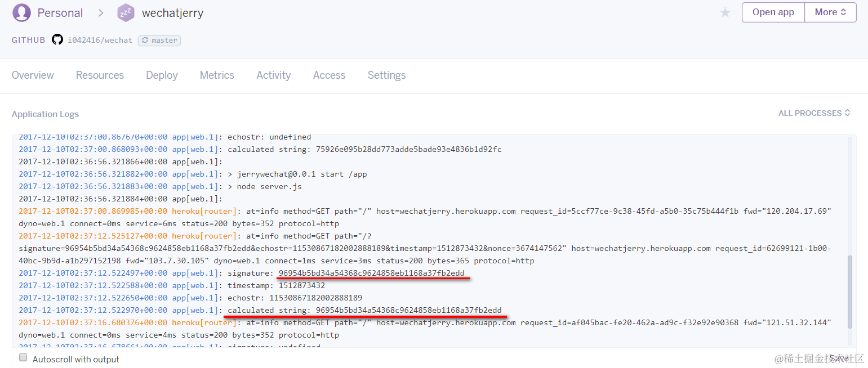Screen dimensions: 868x368
Task: Favorite the app with the star icon
Action: coord(725,12)
